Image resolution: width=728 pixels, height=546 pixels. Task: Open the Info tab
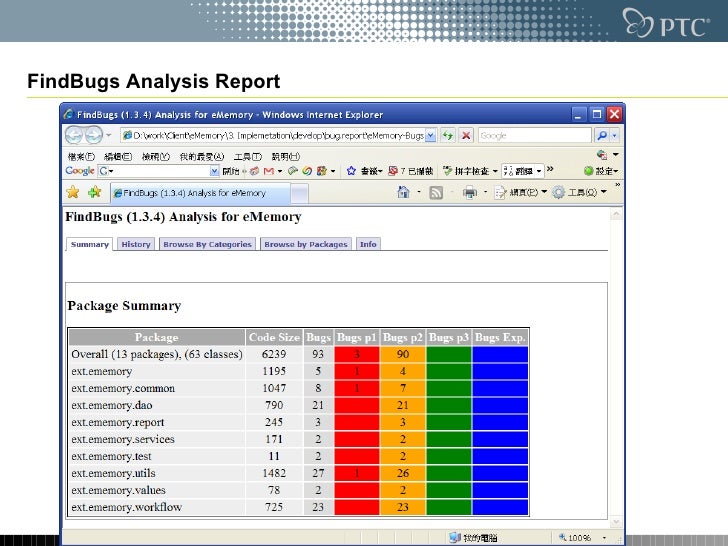pyautogui.click(x=368, y=244)
